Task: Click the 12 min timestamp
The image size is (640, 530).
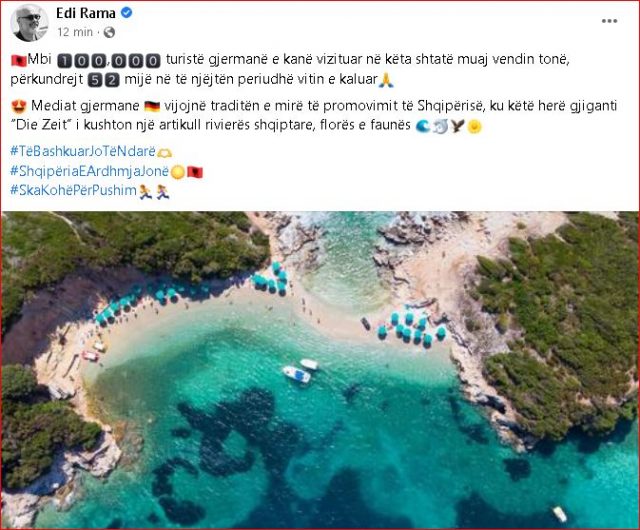Action: coord(75,32)
